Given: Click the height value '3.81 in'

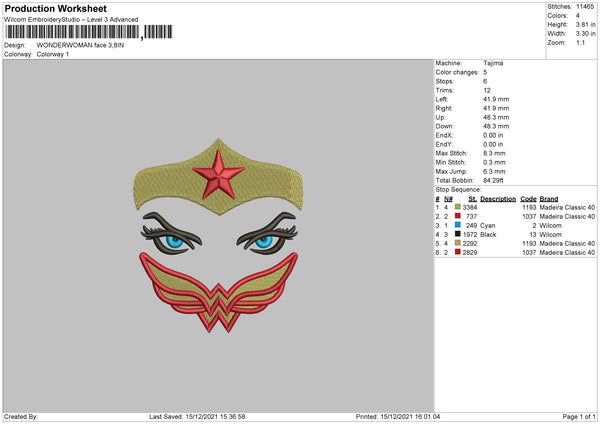Looking at the screenshot, I should (585, 24).
